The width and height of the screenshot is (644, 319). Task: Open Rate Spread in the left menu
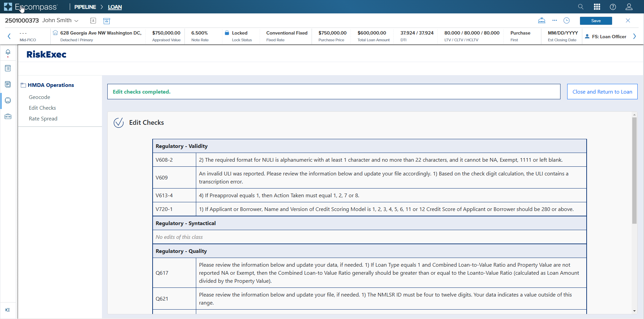click(x=43, y=118)
